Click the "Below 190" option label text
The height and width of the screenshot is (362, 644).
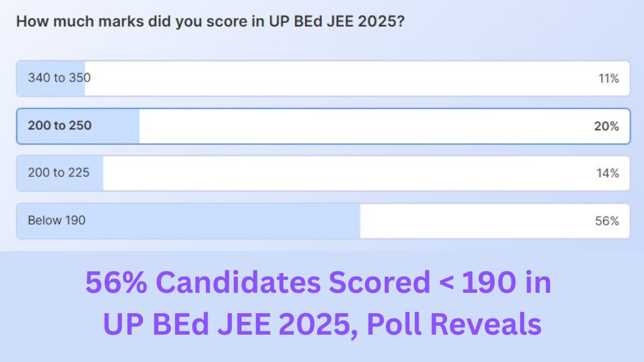[x=56, y=220]
